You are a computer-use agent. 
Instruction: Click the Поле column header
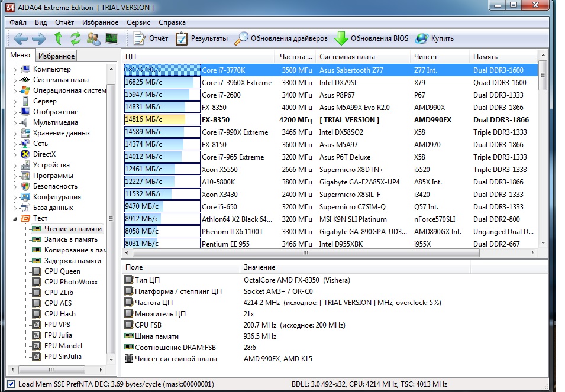pyautogui.click(x=181, y=267)
